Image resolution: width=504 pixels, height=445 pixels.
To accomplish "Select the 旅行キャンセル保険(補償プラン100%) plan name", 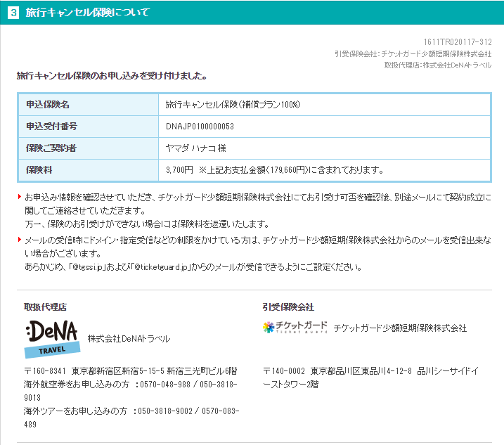I will (233, 104).
